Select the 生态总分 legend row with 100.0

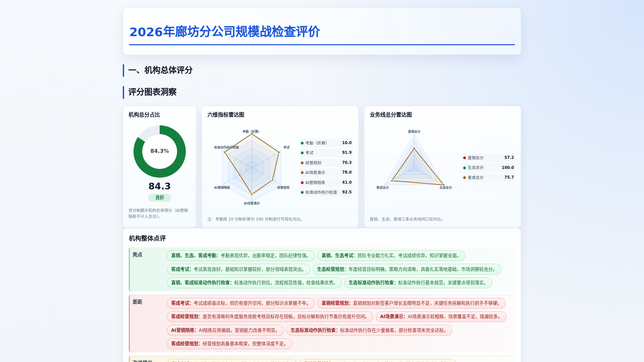click(489, 168)
